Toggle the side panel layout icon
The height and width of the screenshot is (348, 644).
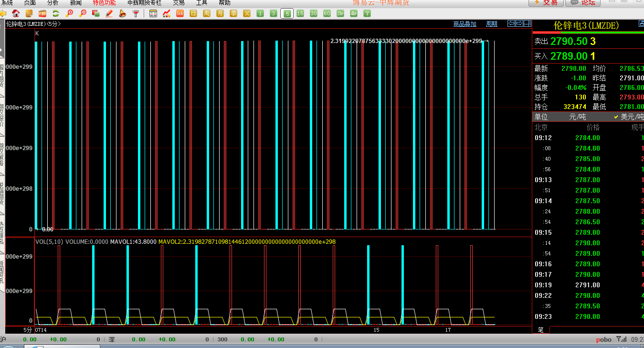pos(527,23)
